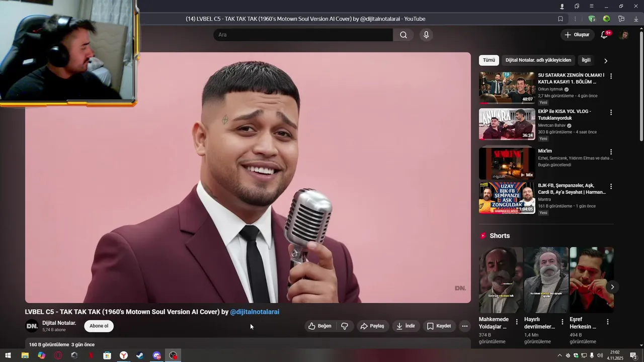Select the İlgili filter chip

pos(586,60)
